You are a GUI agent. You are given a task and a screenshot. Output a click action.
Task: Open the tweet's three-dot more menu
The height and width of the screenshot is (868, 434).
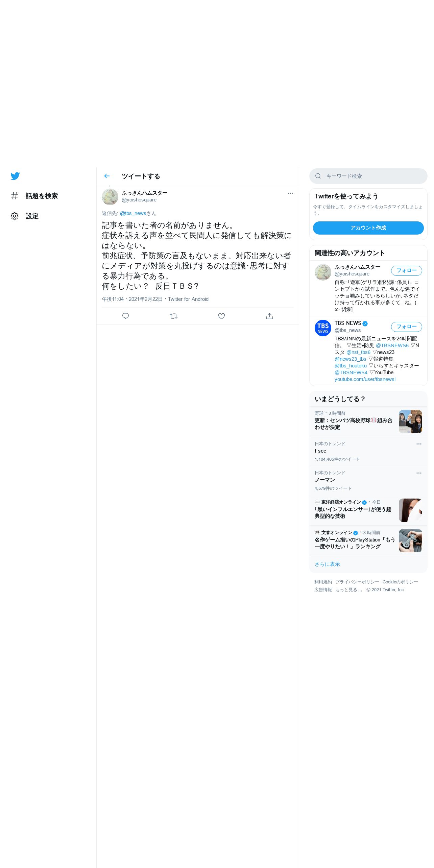click(290, 193)
